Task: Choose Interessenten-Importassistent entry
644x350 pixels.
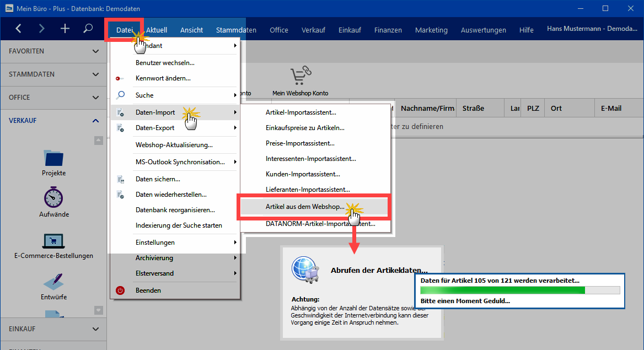Action: tap(315, 159)
